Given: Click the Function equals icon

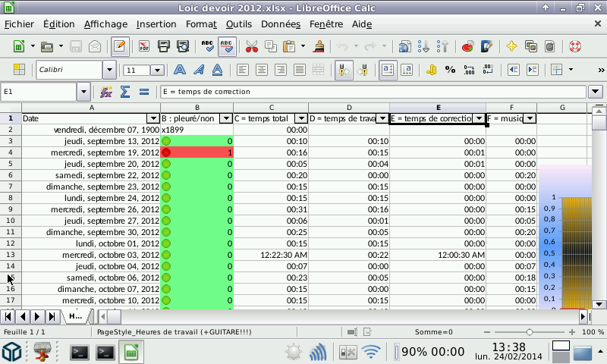Looking at the screenshot, I should coord(144,92).
